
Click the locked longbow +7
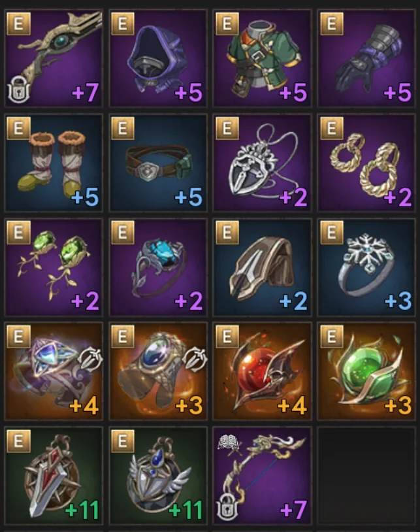[x=262, y=476]
